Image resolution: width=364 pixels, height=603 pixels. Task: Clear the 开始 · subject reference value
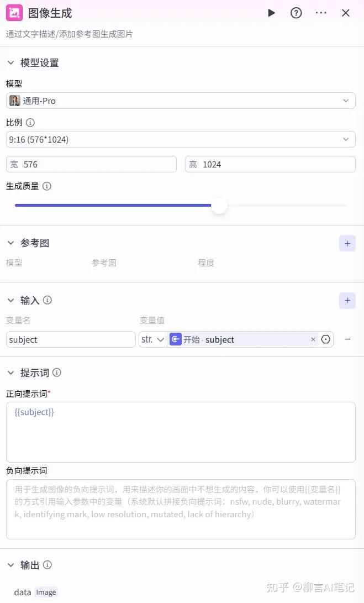coord(313,339)
